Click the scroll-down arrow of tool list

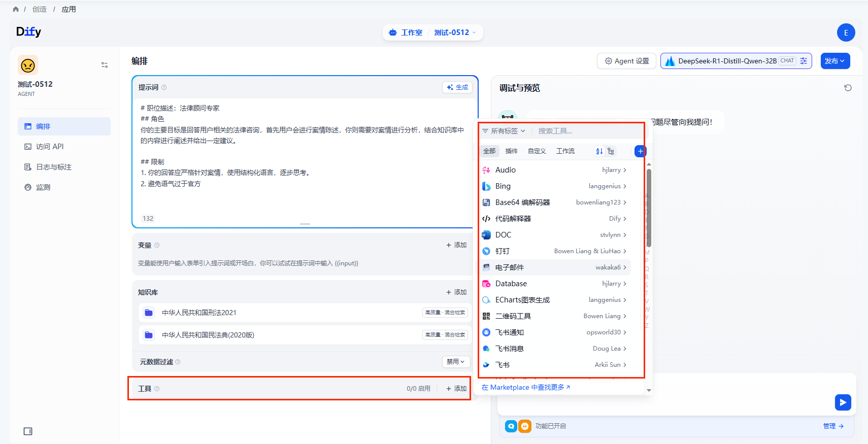(649, 390)
